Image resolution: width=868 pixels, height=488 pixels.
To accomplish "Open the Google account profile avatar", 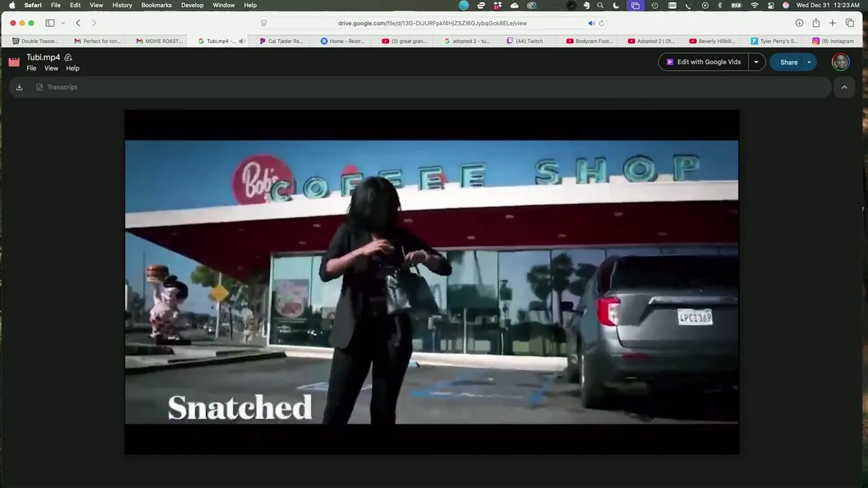I will coord(841,62).
